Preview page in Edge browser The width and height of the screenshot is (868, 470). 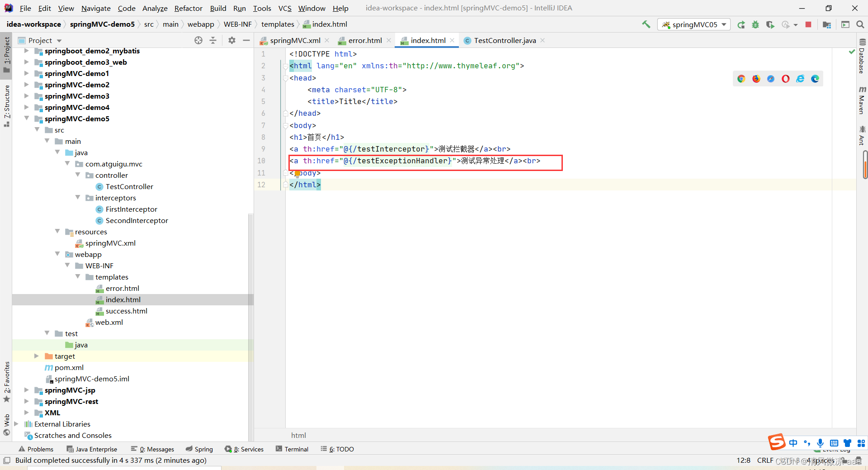(815, 79)
